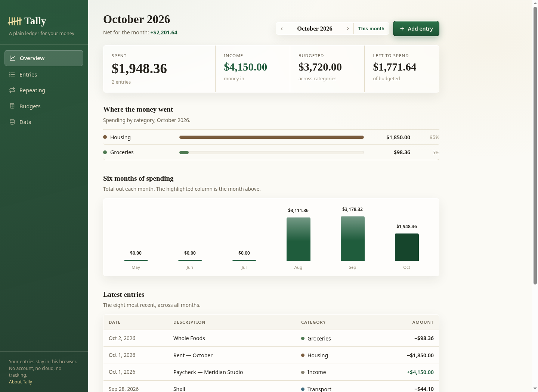Image resolution: width=538 pixels, height=392 pixels.
Task: Click the Housing spending progress bar
Action: tap(272, 137)
